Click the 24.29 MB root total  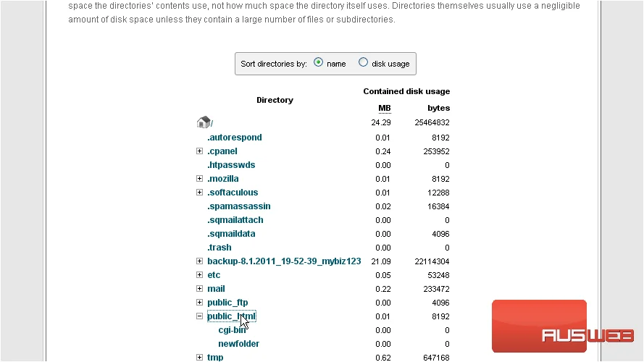coord(381,122)
